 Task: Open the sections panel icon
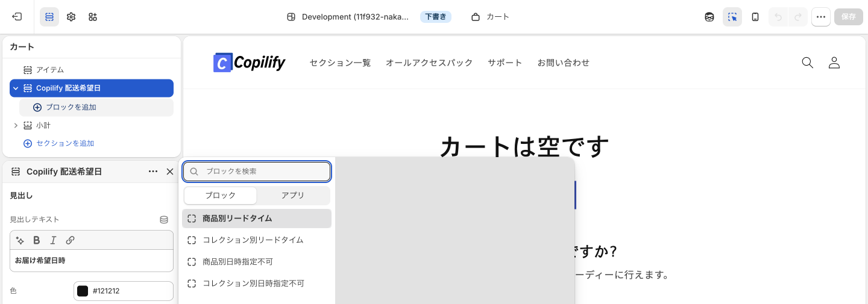49,17
